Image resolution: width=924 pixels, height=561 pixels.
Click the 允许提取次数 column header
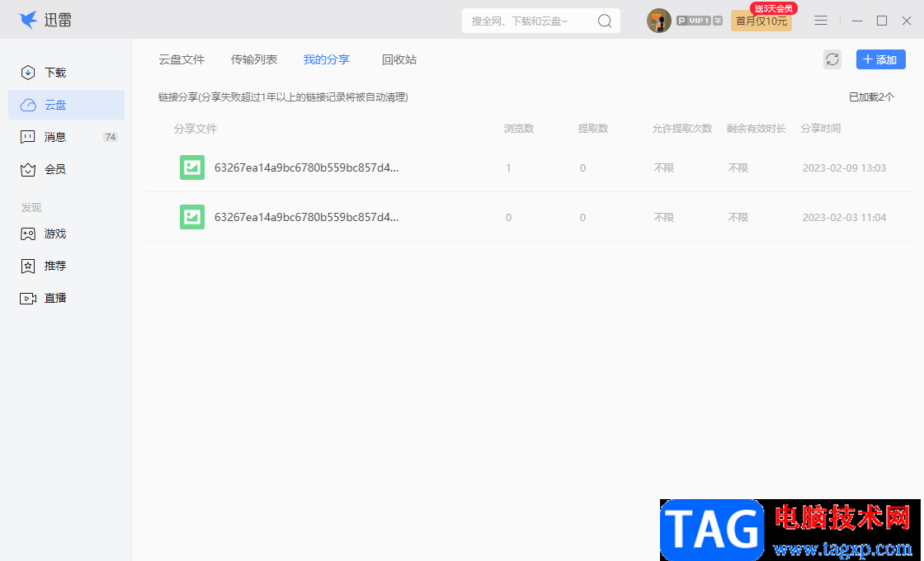click(x=682, y=129)
